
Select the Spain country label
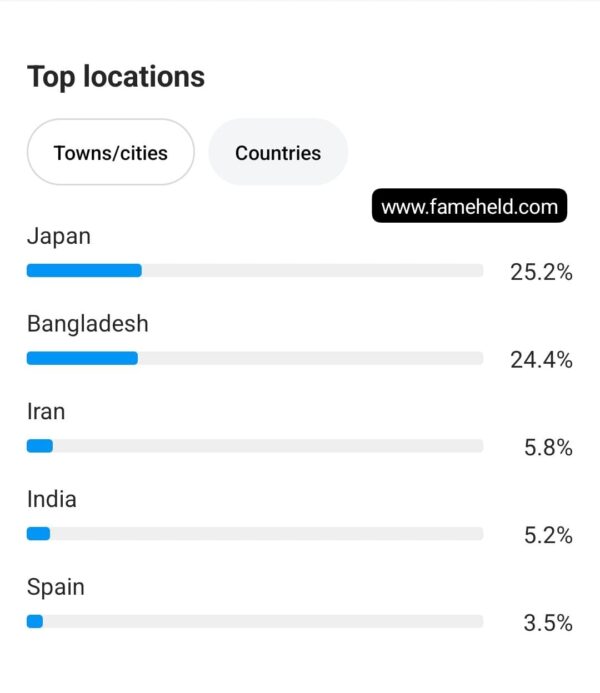(56, 588)
